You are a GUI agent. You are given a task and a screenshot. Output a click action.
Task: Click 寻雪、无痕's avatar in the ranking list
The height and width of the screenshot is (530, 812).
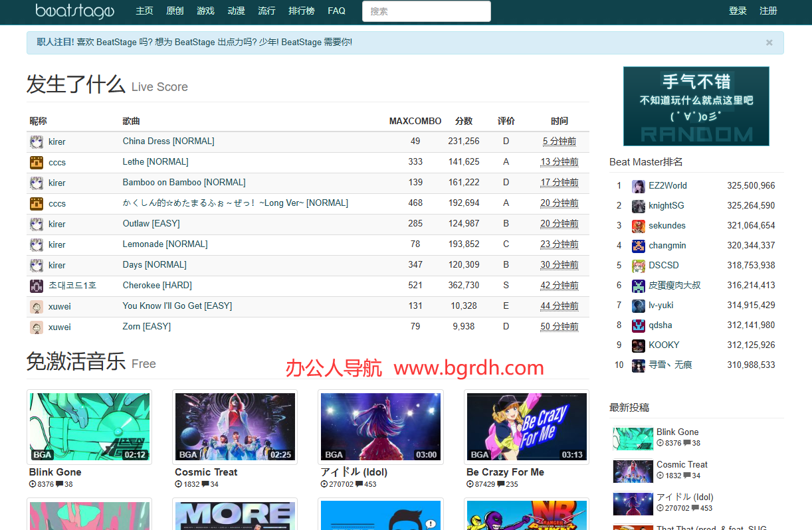click(x=639, y=365)
